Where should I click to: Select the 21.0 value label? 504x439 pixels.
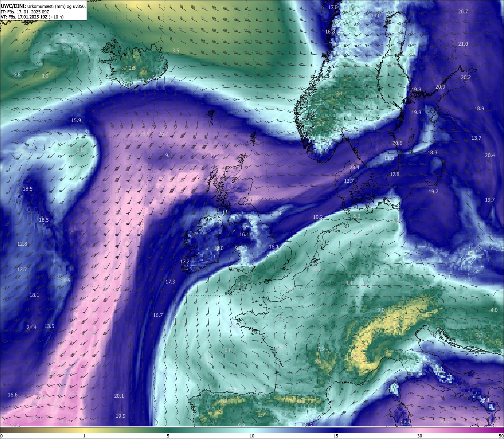[x=463, y=44]
